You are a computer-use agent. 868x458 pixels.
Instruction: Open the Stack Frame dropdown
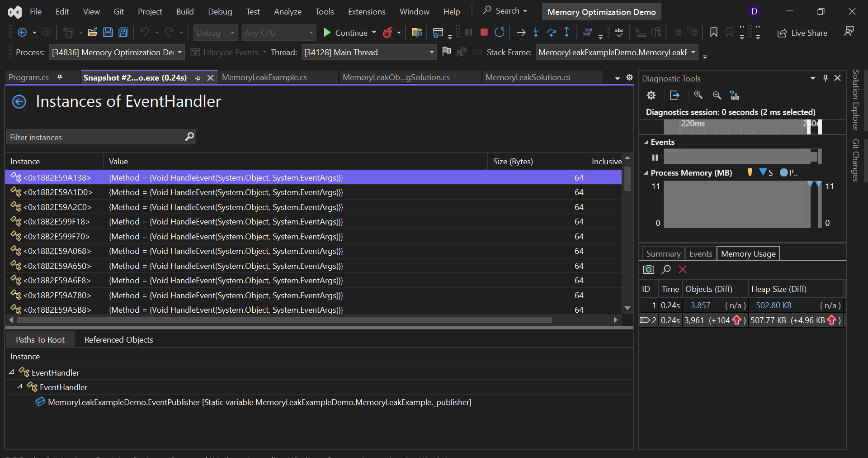point(693,52)
